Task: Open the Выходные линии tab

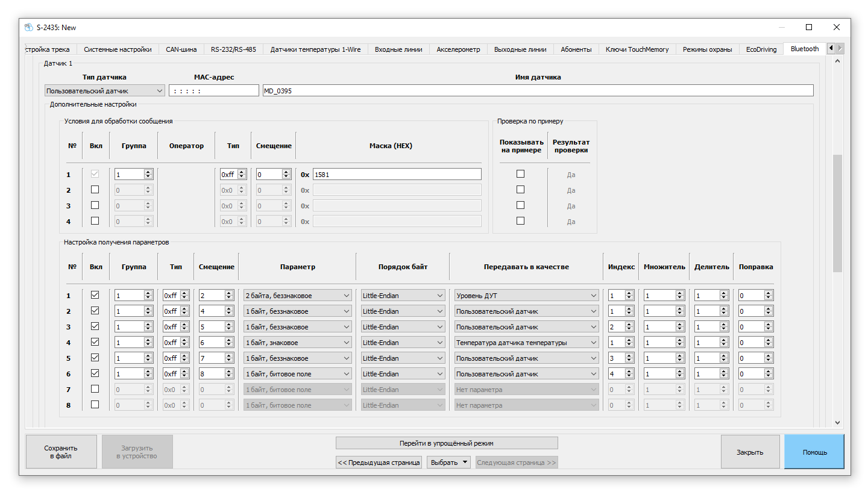Action: coord(520,49)
